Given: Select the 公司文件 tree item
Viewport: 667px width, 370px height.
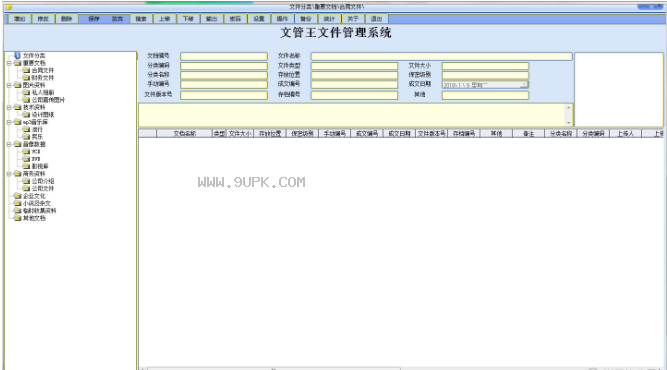Looking at the screenshot, I should (43, 188).
